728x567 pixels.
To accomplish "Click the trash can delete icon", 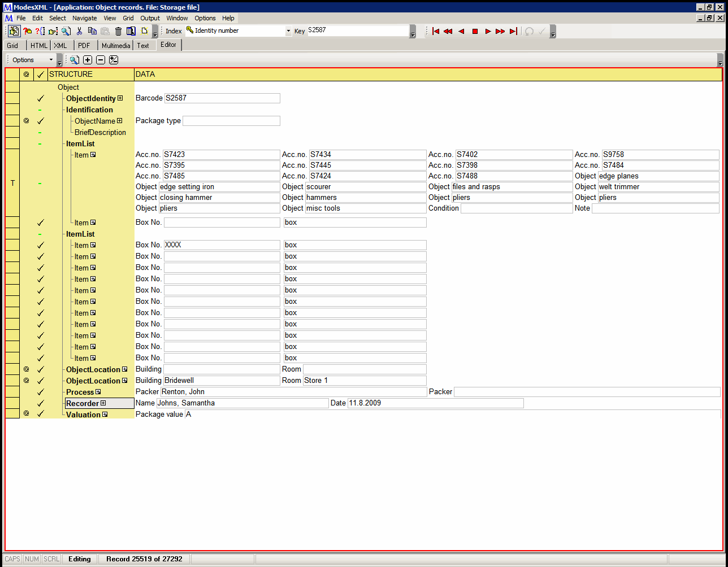I will pos(118,32).
